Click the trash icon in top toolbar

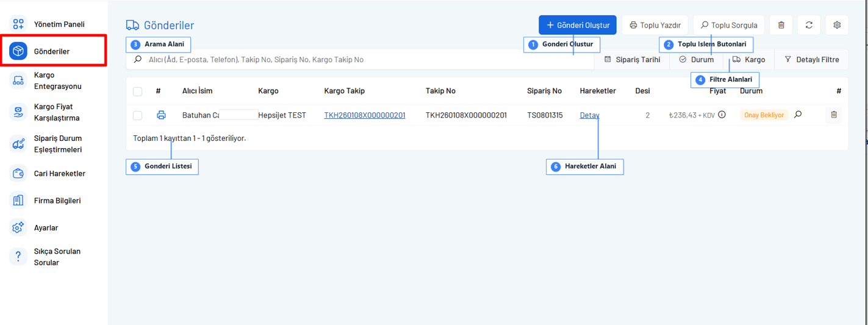coord(781,25)
